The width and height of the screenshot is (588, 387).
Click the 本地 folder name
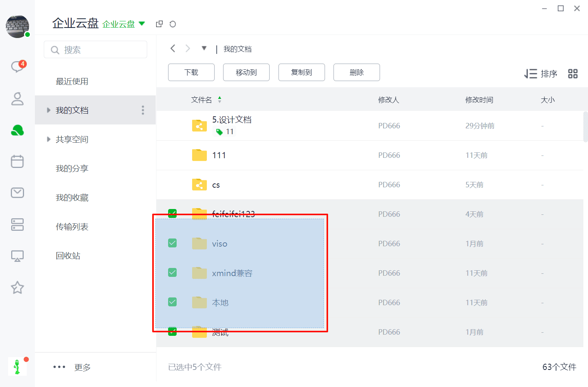(220, 302)
